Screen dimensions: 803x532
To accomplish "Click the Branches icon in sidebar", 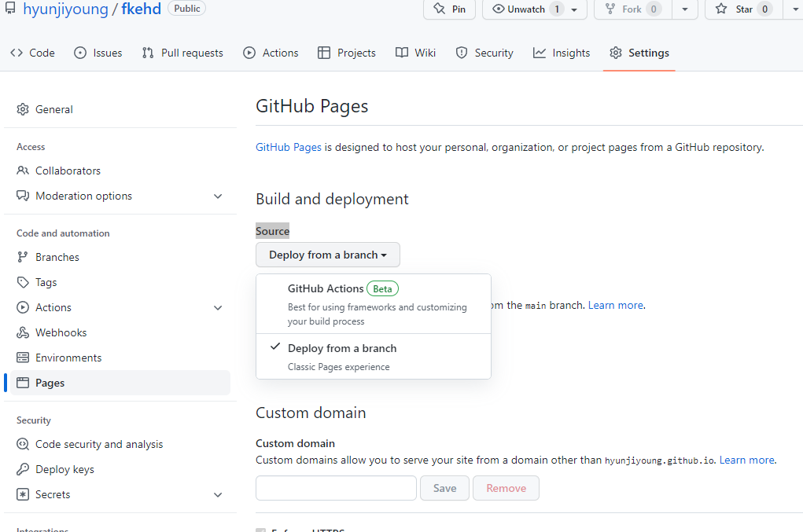I will pyautogui.click(x=23, y=257).
